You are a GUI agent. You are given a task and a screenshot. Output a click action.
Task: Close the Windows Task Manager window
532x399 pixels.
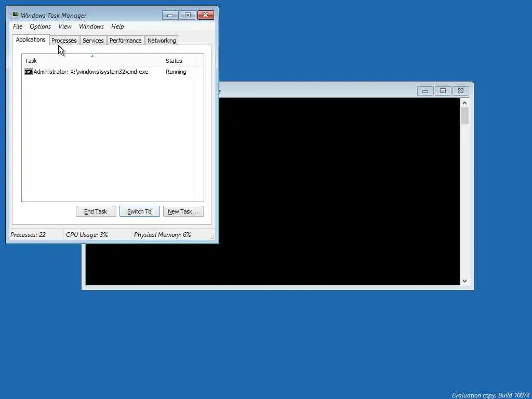click(x=205, y=15)
